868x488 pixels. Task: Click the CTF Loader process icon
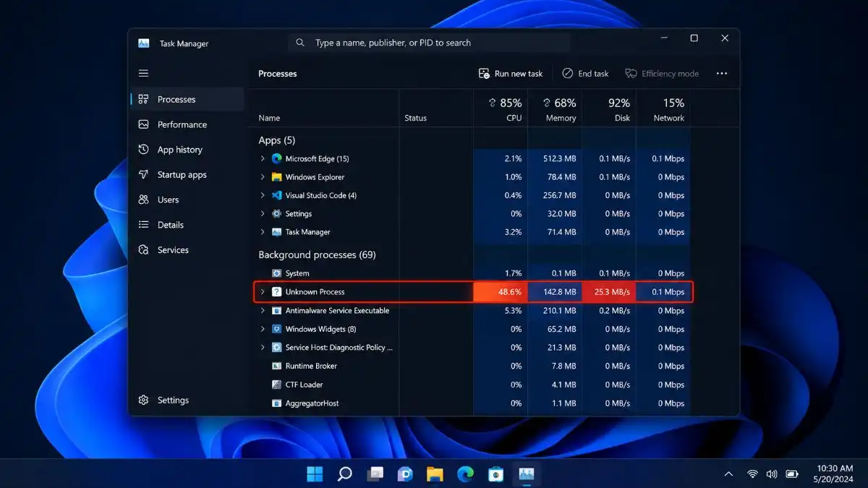pos(276,385)
